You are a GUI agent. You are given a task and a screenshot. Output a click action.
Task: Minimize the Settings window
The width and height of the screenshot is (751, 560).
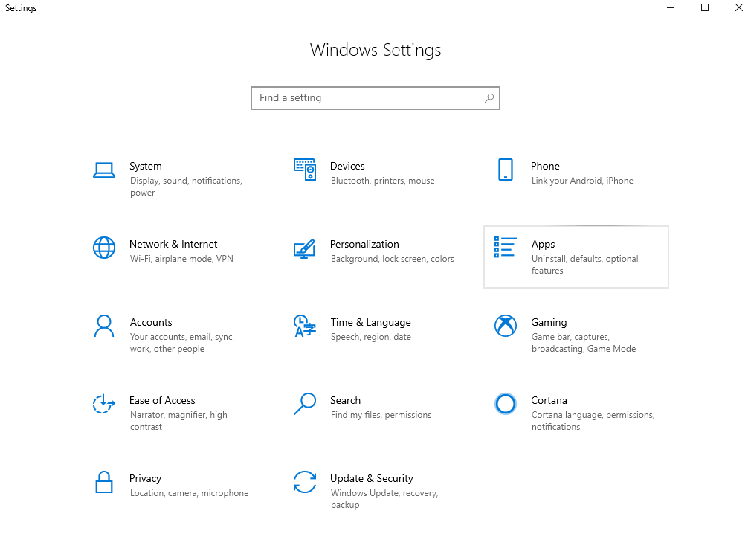671,7
